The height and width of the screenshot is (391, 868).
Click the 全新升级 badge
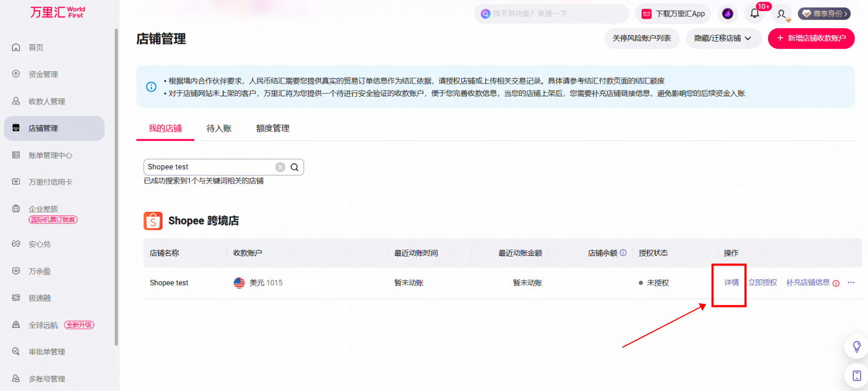79,325
